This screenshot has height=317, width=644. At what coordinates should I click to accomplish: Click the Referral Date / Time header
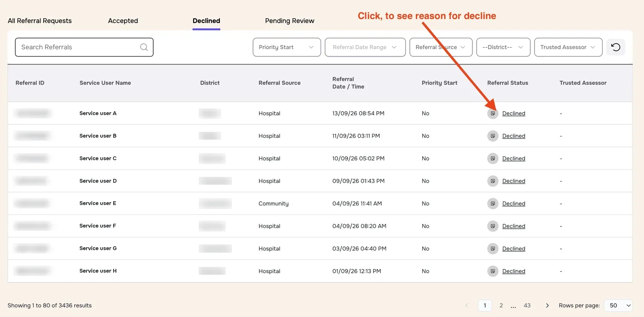coord(348,83)
